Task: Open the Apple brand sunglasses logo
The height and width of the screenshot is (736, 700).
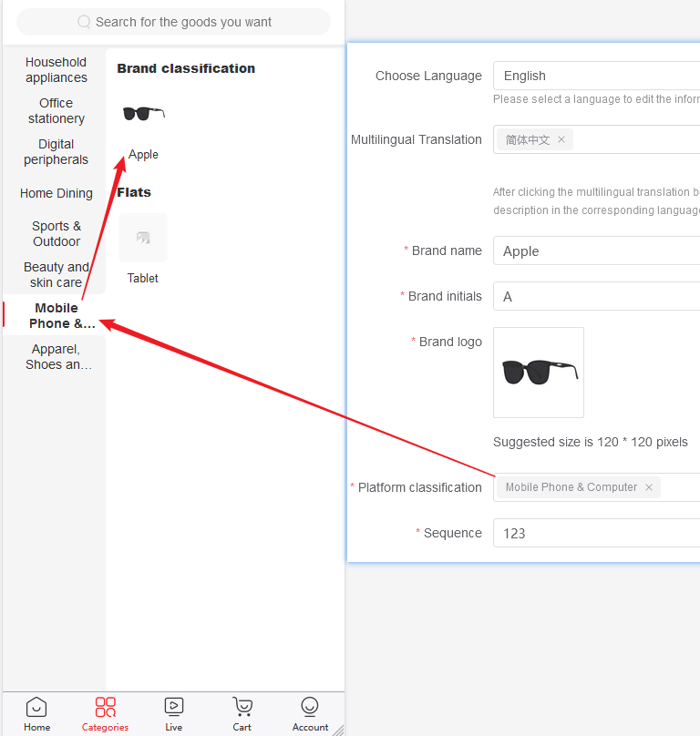Action: [x=144, y=114]
